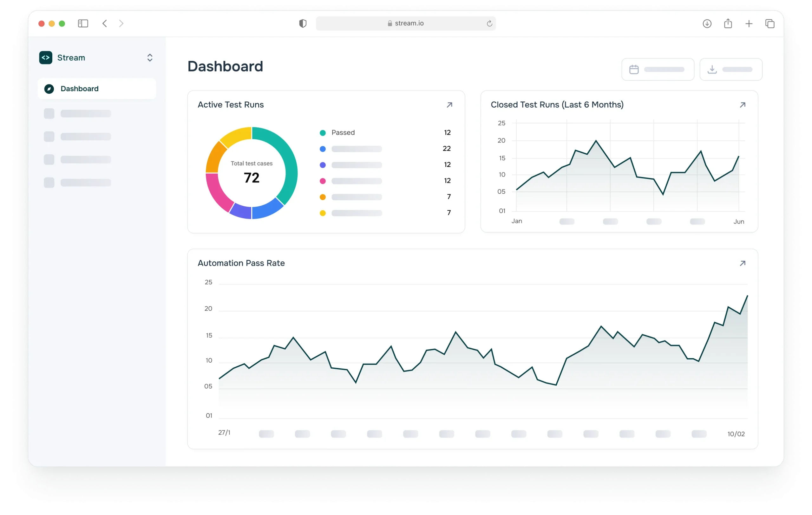Open the calendar date range button
812x515 pixels.
658,70
